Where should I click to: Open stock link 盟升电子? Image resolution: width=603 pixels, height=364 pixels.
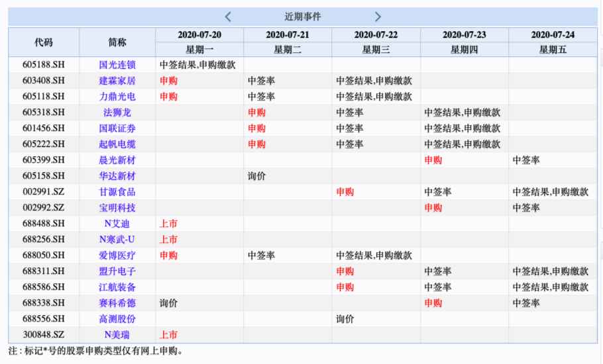click(x=117, y=271)
